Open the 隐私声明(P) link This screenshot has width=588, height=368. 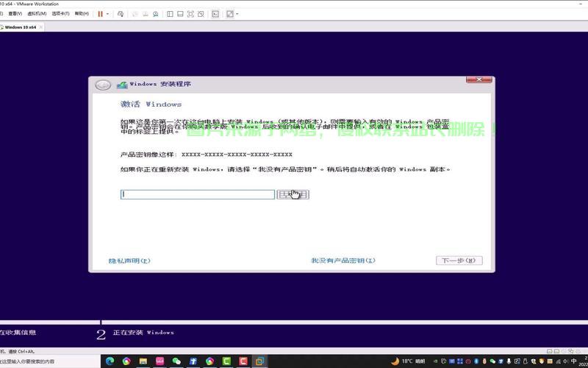pos(129,261)
